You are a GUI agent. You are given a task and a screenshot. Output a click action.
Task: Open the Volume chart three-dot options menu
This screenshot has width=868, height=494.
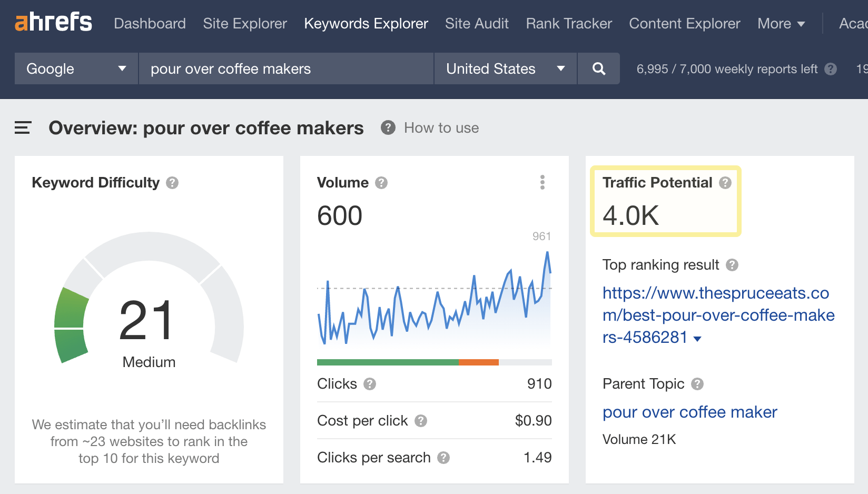pyautogui.click(x=542, y=183)
